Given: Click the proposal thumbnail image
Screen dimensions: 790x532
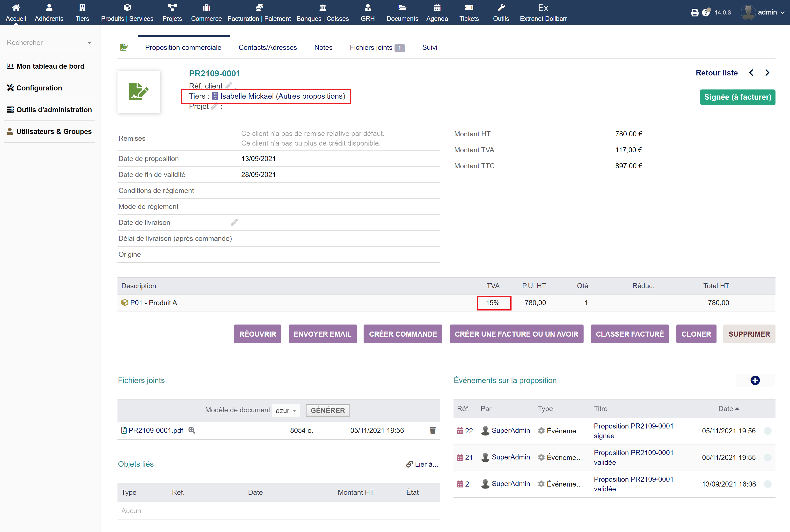Looking at the screenshot, I should pyautogui.click(x=139, y=92).
